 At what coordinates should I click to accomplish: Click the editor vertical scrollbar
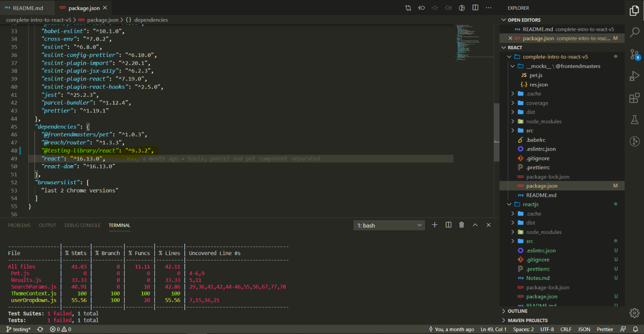pos(496,132)
